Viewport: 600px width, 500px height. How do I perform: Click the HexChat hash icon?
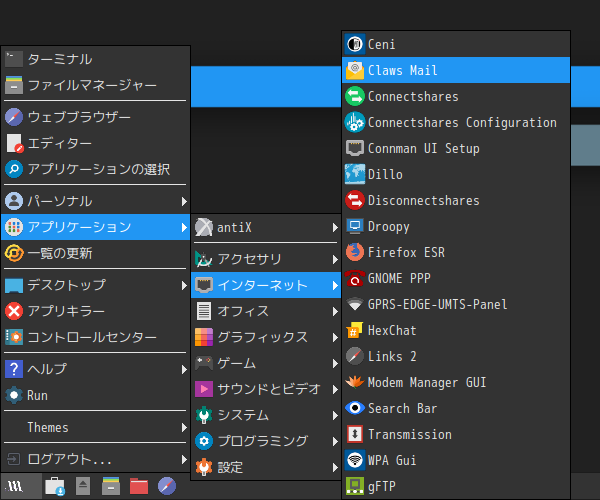[x=355, y=331]
